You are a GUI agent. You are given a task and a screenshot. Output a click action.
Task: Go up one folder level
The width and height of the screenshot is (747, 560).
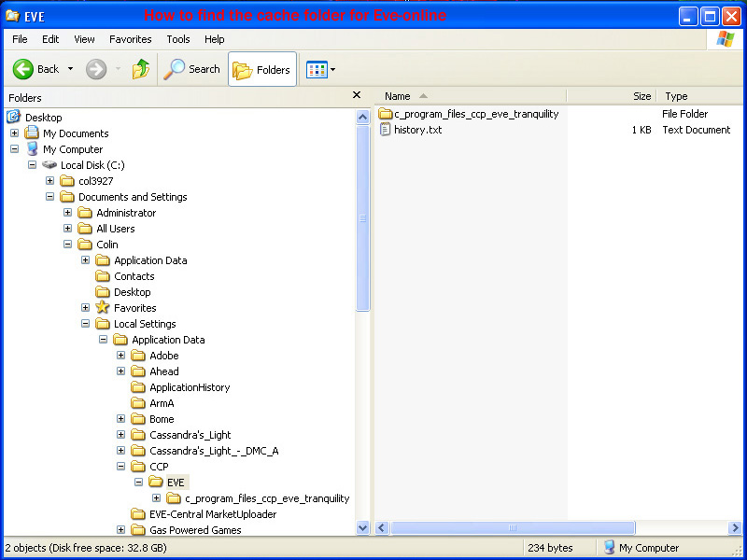pyautogui.click(x=141, y=69)
